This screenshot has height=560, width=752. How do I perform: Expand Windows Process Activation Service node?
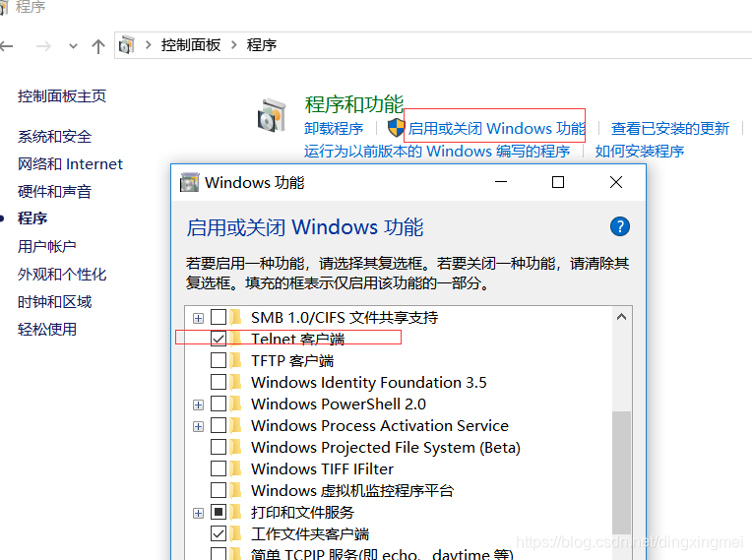(198, 427)
